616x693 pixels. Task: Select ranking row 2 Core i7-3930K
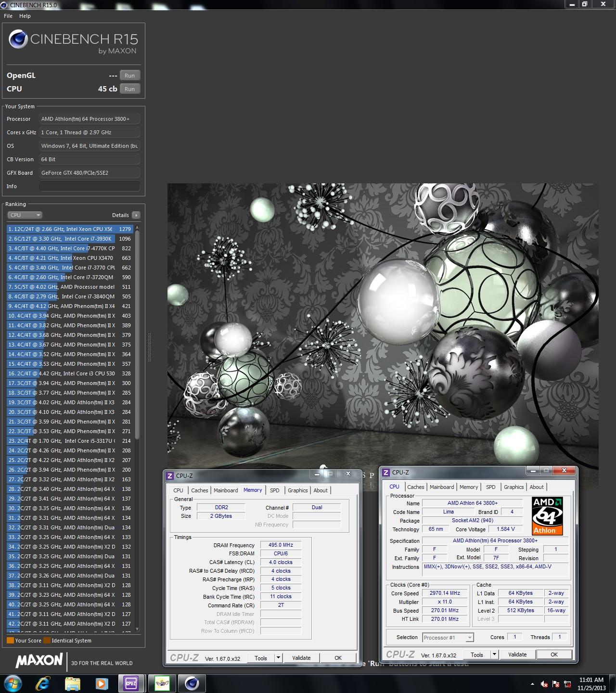pos(70,239)
